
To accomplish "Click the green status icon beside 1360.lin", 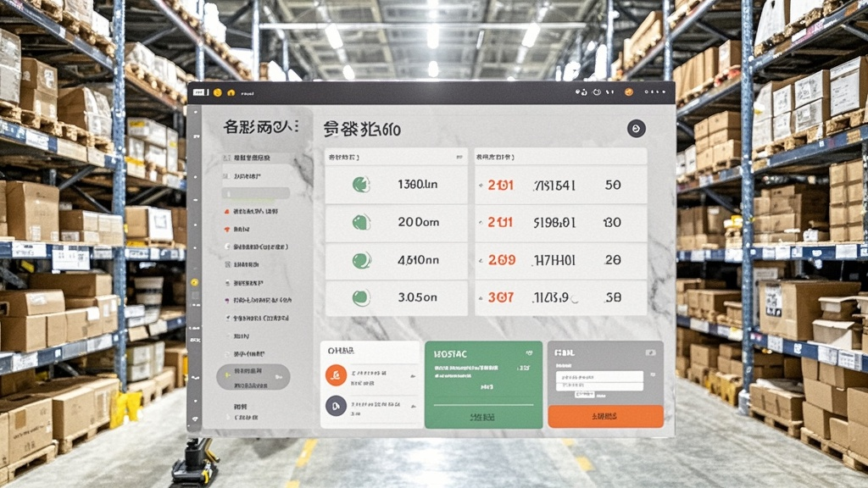I will pyautogui.click(x=360, y=184).
